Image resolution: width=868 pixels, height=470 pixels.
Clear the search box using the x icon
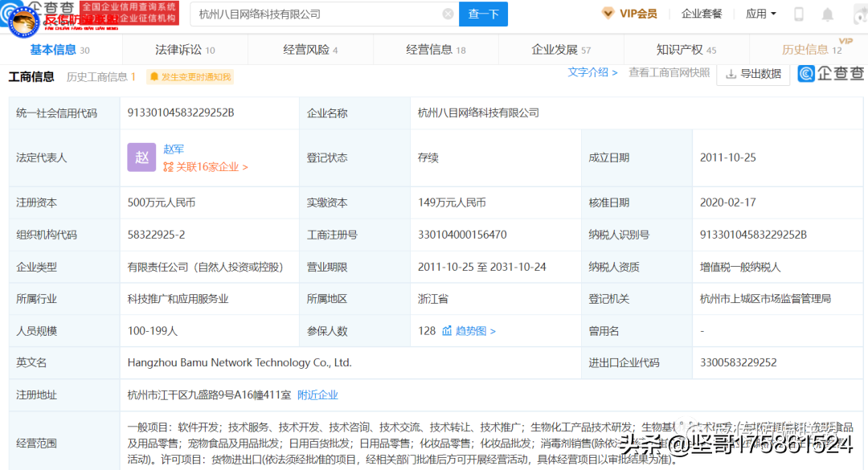tap(448, 14)
